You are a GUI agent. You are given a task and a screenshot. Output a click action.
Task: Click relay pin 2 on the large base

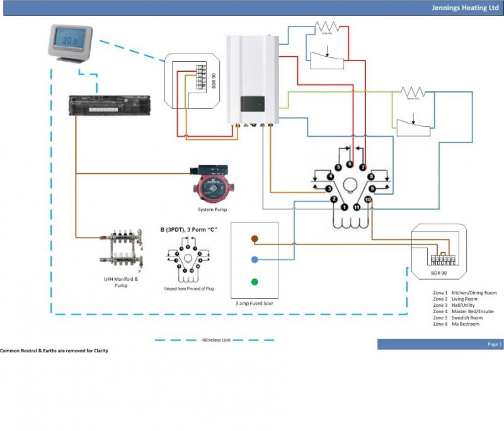pos(335,200)
